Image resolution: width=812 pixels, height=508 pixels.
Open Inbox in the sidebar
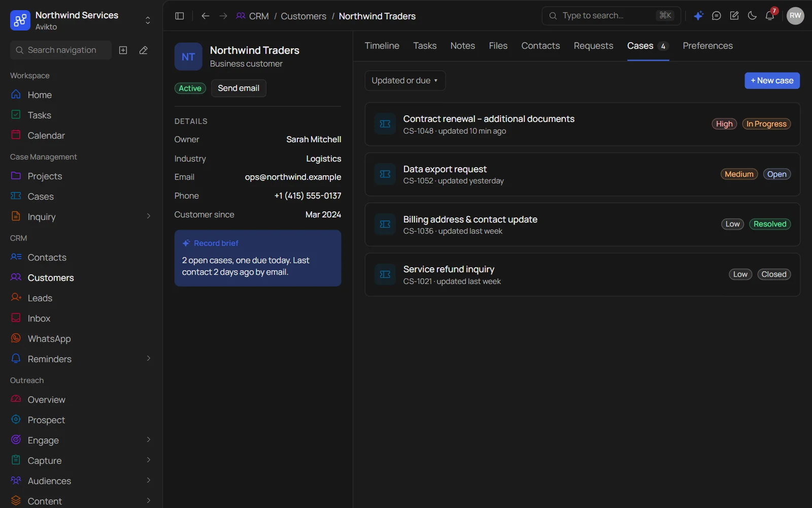(x=81, y=319)
